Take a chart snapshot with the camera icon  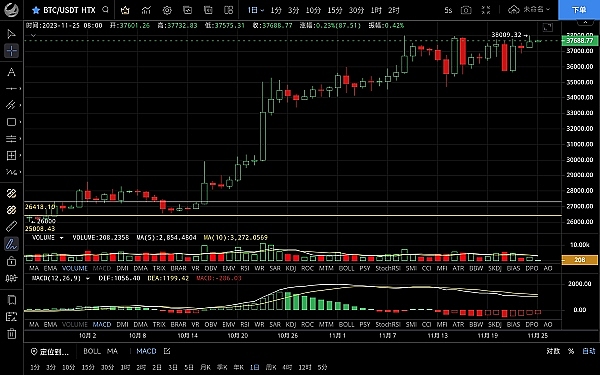coord(466,10)
